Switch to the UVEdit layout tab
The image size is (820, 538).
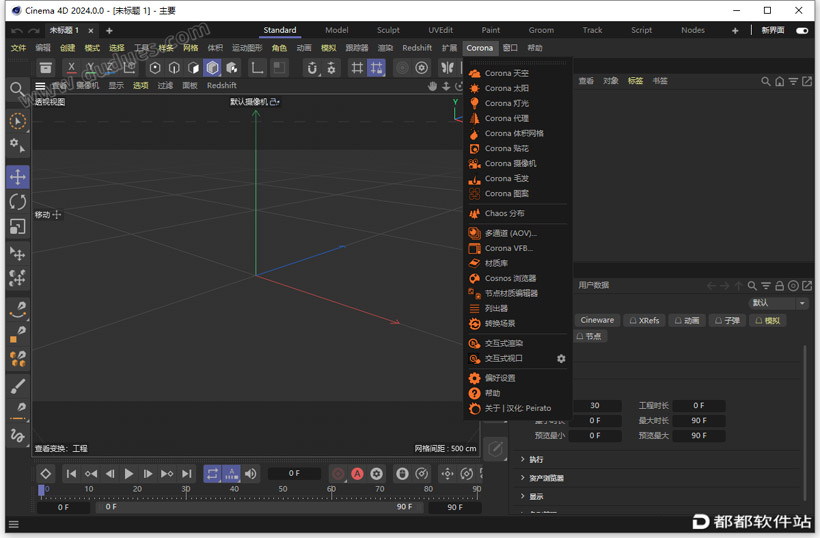440,30
